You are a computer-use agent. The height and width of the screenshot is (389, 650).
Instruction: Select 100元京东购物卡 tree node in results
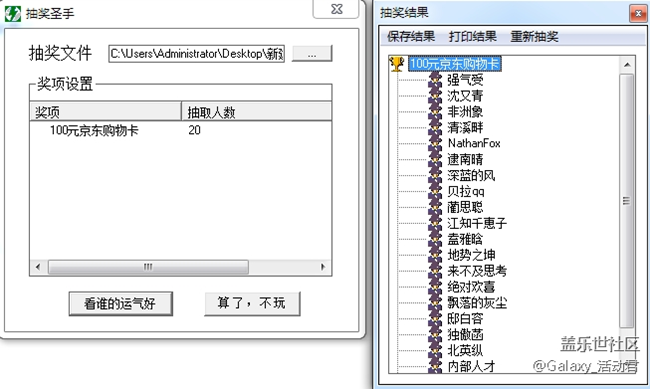pos(455,64)
